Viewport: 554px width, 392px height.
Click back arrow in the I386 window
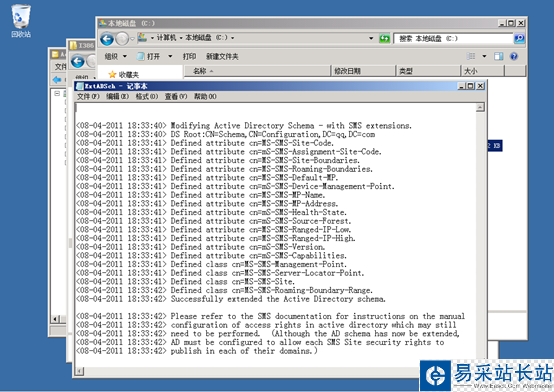[77, 62]
